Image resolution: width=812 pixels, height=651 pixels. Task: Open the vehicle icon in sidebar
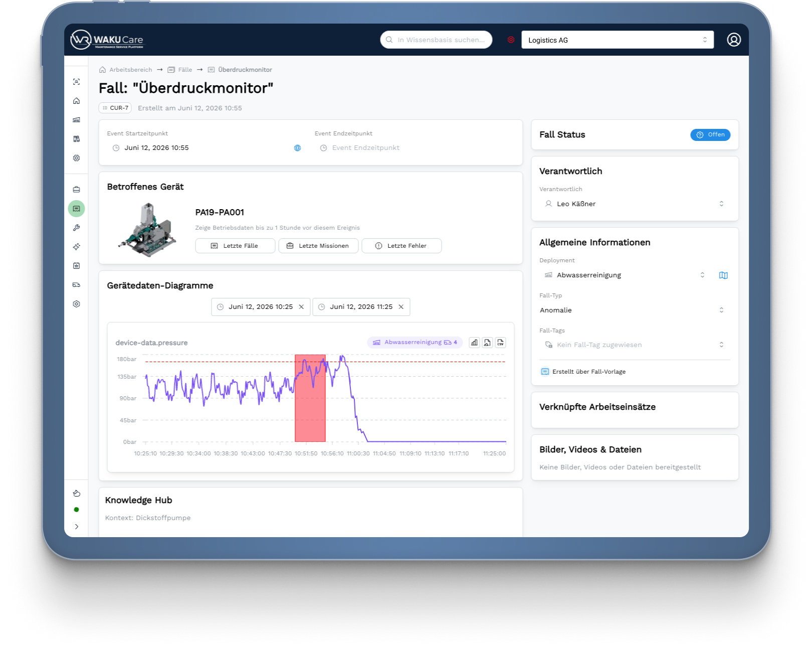[76, 285]
